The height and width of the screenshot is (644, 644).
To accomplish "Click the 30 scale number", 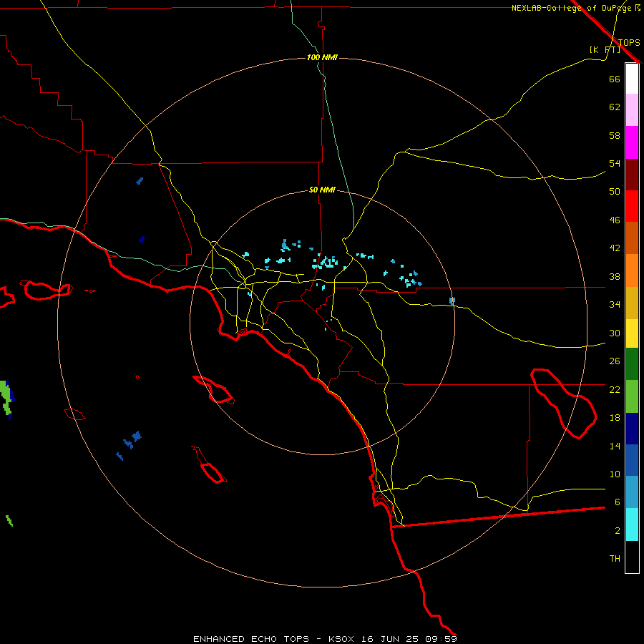I will pos(615,333).
